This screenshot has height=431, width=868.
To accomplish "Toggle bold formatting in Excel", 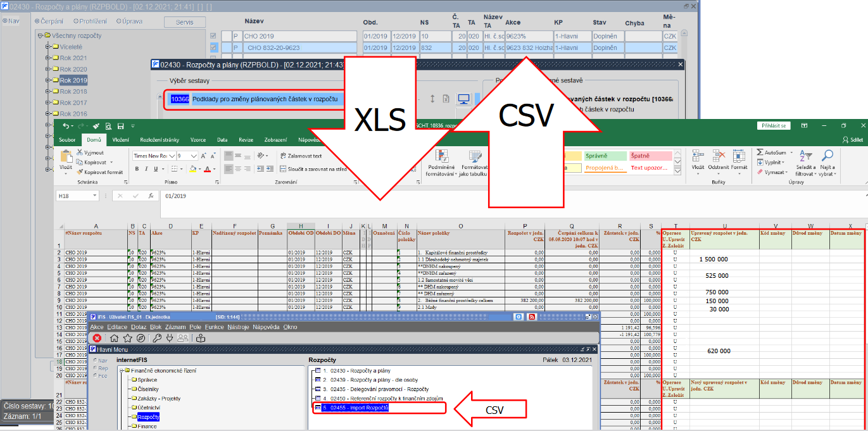I will tap(137, 169).
